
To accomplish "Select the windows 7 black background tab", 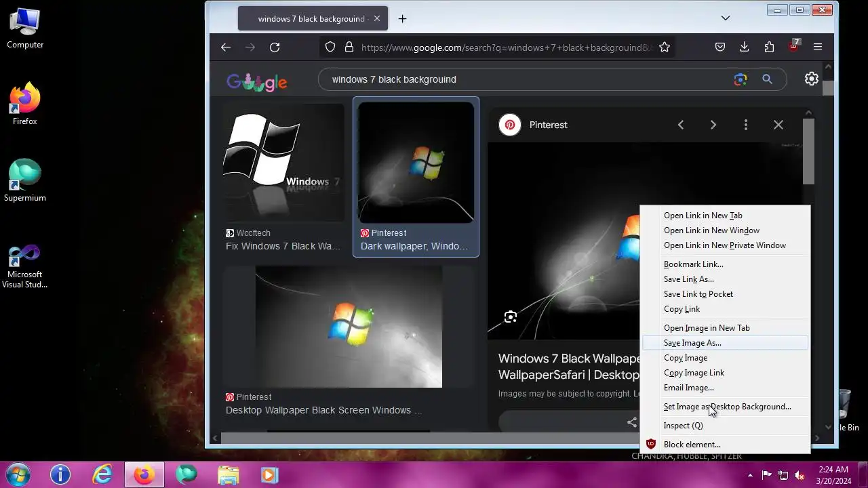I will tap(313, 19).
